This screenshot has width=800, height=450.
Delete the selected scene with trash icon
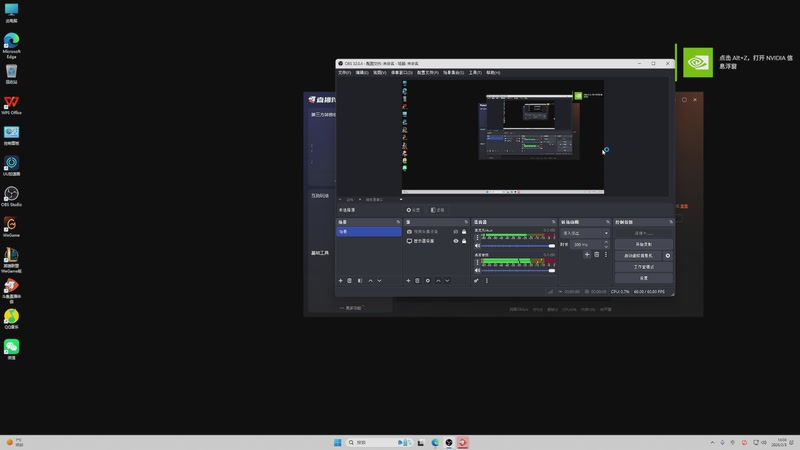349,281
